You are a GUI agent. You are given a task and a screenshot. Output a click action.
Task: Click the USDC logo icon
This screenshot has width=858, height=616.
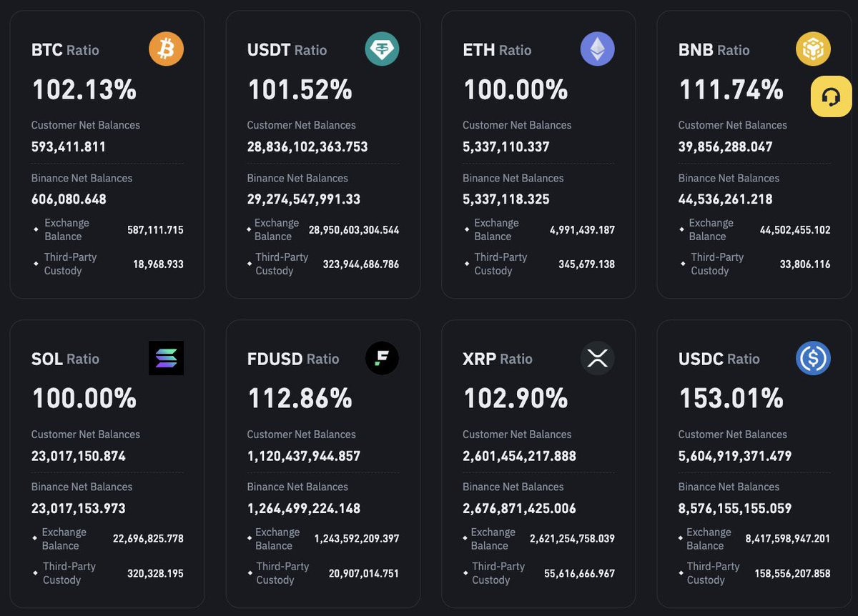tap(813, 358)
